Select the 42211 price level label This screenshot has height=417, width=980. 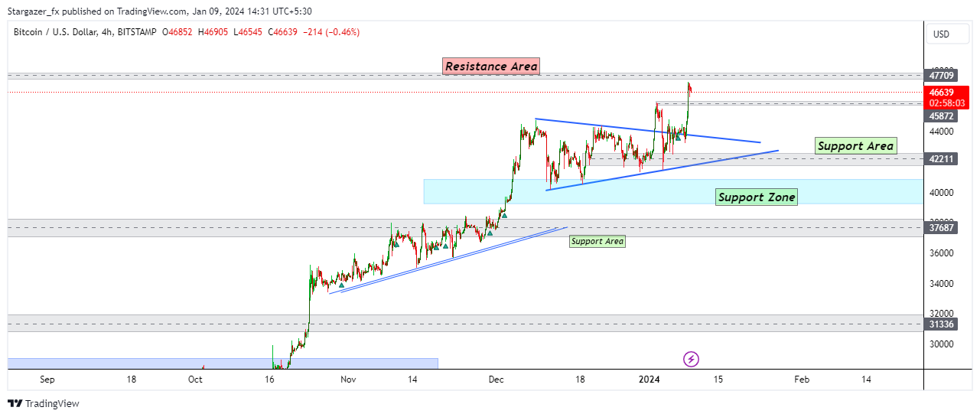(940, 159)
